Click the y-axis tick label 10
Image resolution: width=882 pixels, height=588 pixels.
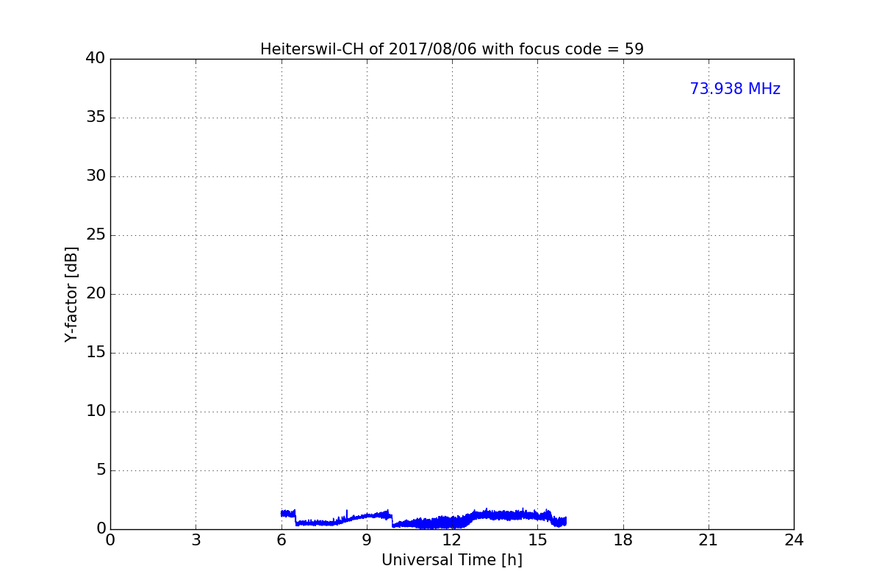point(96,411)
